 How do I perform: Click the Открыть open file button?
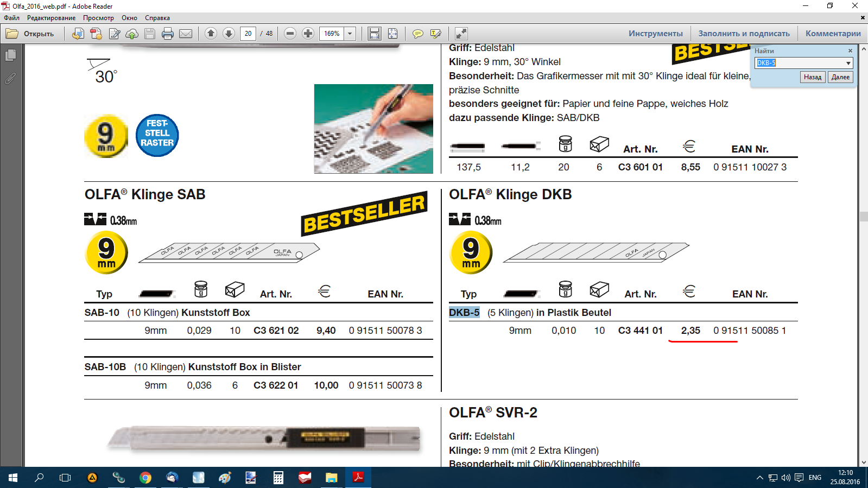pyautogui.click(x=30, y=34)
